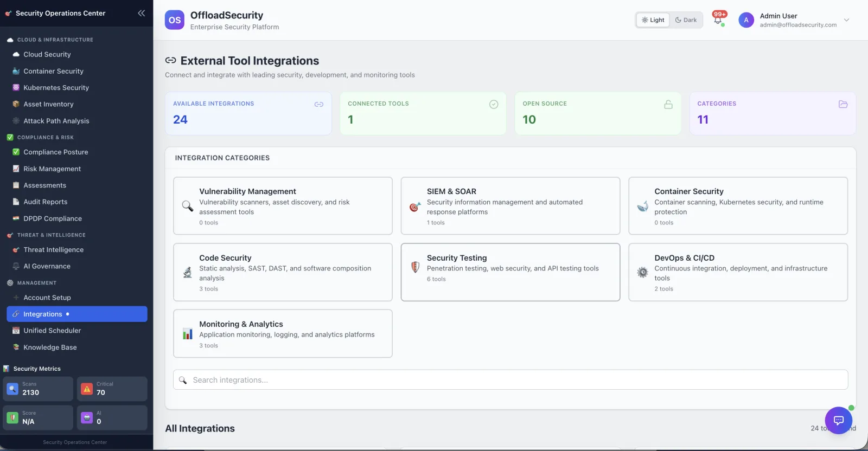Select the Monitoring & Analytics category card
The width and height of the screenshot is (868, 451).
point(283,333)
